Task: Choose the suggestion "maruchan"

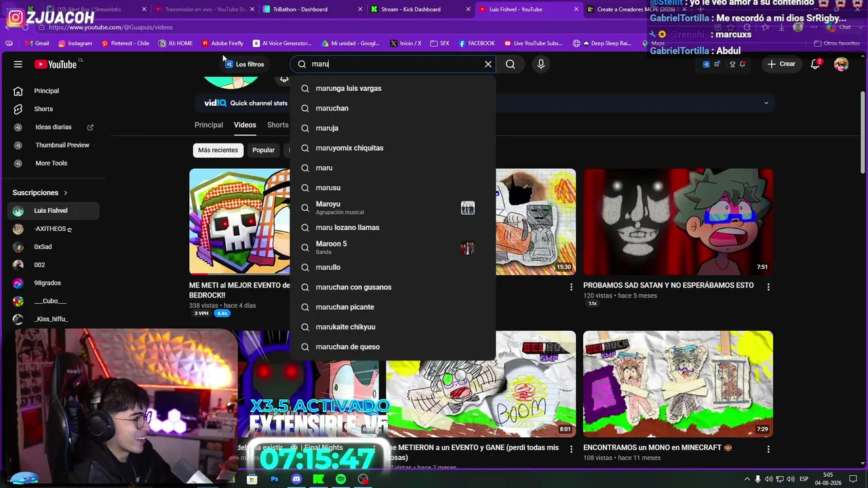Action: coord(393,108)
